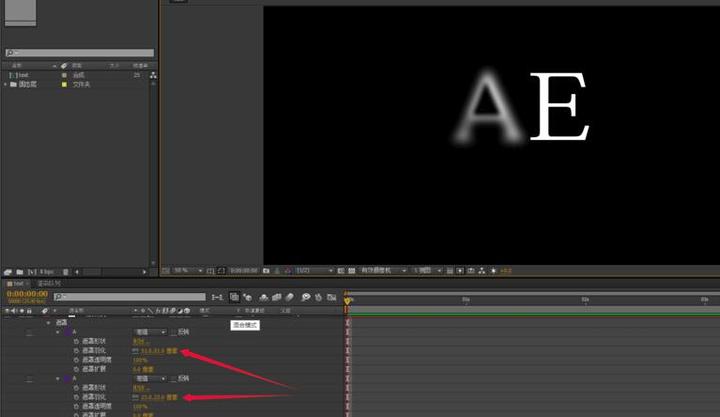Click the 源名称 column header

[76, 311]
